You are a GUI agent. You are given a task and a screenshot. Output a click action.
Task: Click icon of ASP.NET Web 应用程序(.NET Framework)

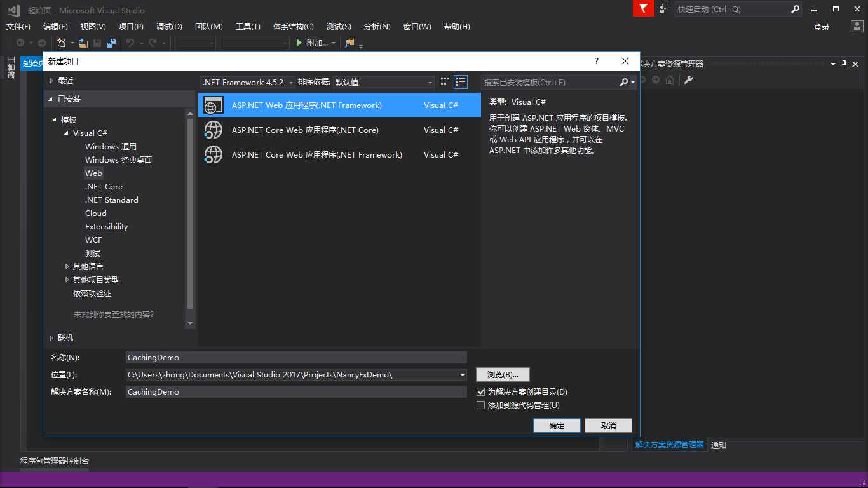coord(214,105)
